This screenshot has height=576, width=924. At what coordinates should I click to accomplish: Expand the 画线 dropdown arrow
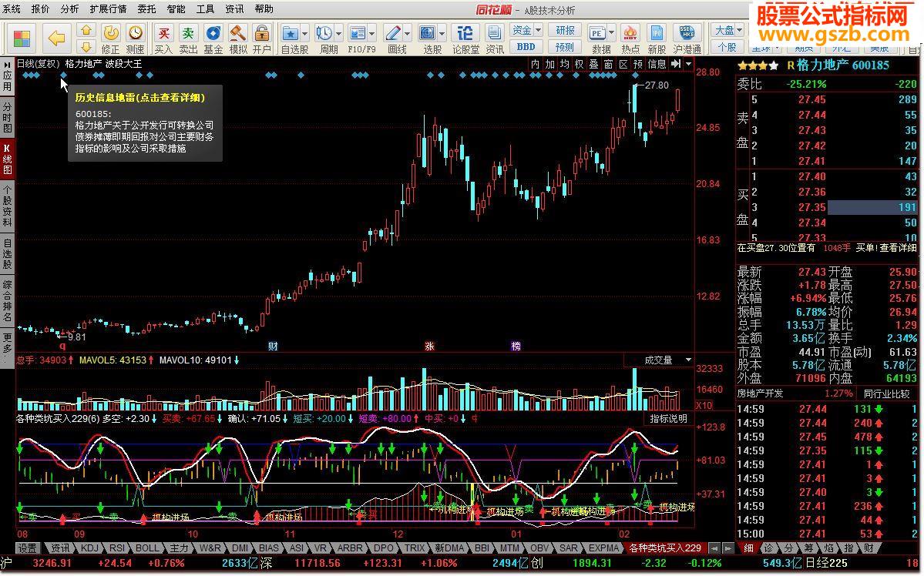pos(407,33)
